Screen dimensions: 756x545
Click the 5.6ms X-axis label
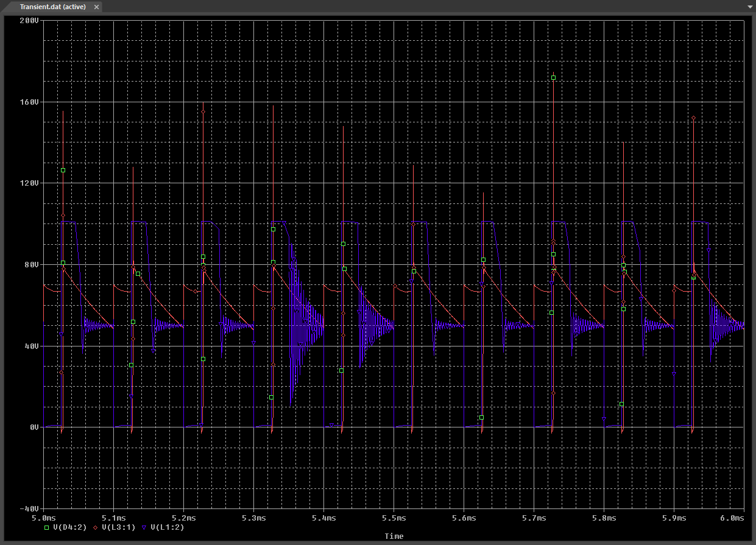[x=464, y=518]
